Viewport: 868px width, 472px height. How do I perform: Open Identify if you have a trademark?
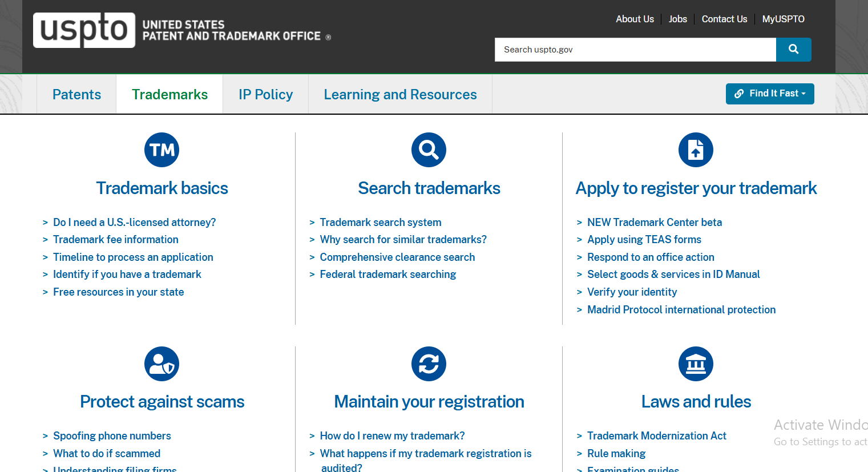tap(127, 275)
